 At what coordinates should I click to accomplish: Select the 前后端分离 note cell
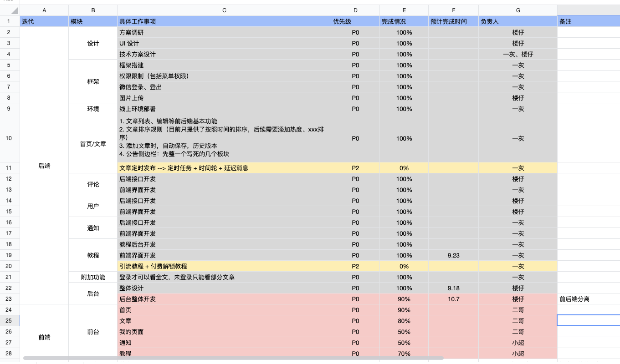tap(589, 299)
